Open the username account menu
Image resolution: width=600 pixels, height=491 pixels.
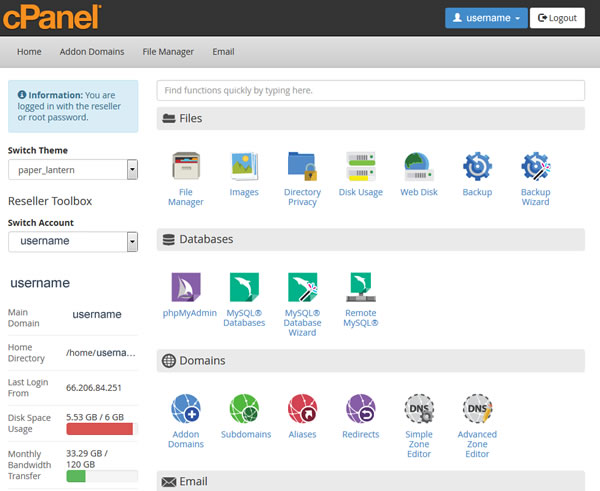(x=485, y=18)
